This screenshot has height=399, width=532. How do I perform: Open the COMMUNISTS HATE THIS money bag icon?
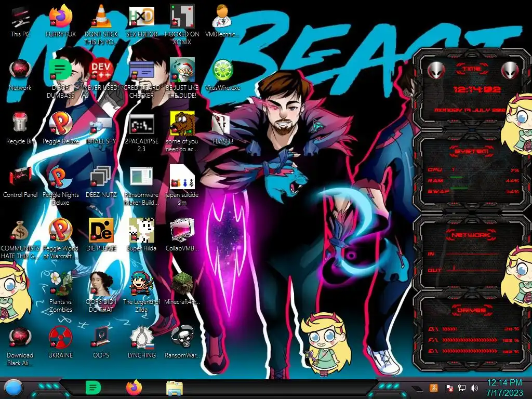[20, 230]
